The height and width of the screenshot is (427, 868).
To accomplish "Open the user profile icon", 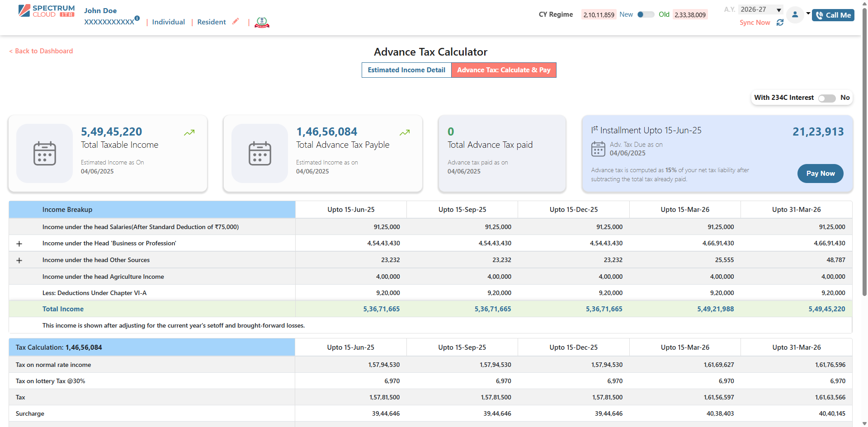I will point(795,14).
